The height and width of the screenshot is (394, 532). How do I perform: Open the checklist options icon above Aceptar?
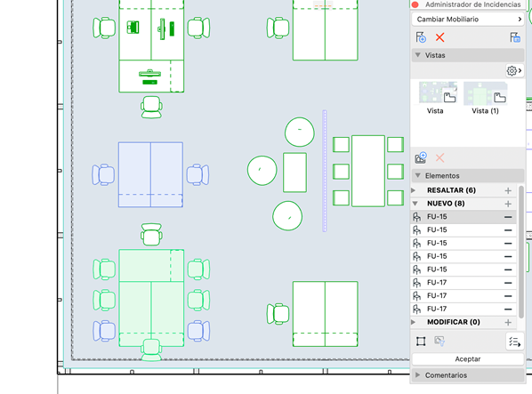[515, 342]
